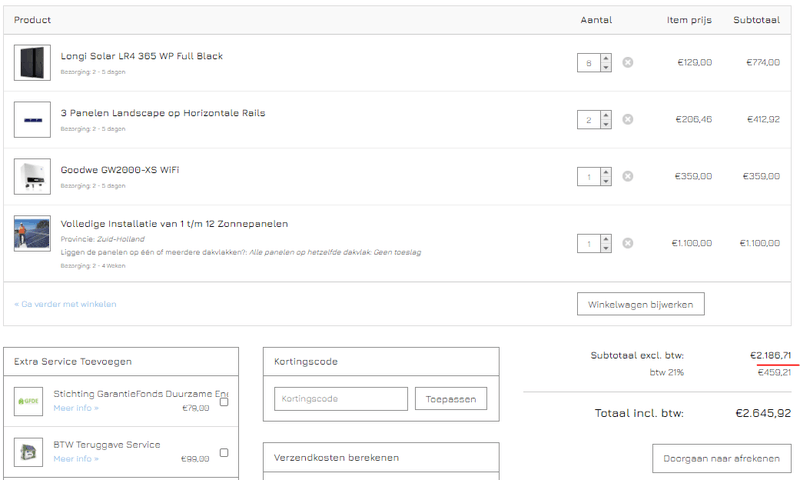800x480 pixels.
Task: Click Provincie: Zuid-Holland option text
Action: pyautogui.click(x=103, y=239)
